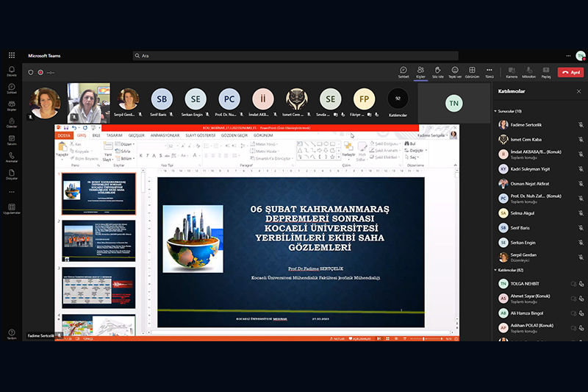Raise hand with Söz iste
Viewport: 588px width, 392px height.
click(437, 71)
